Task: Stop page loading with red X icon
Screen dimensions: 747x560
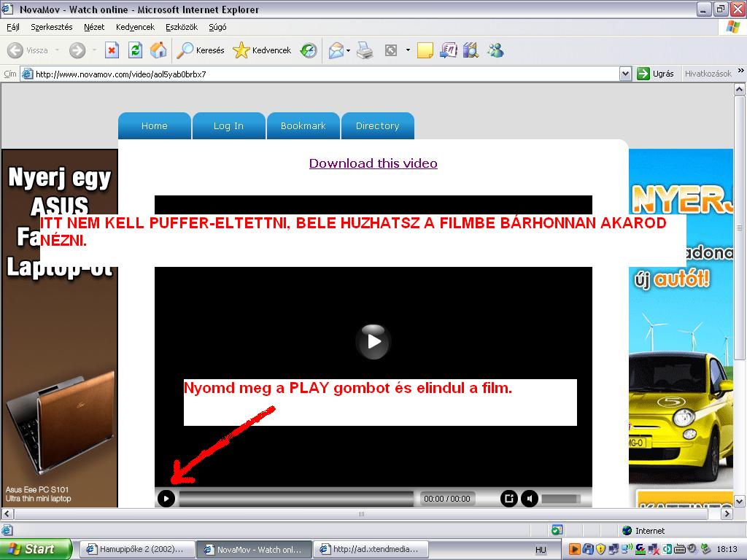Action: (112, 50)
